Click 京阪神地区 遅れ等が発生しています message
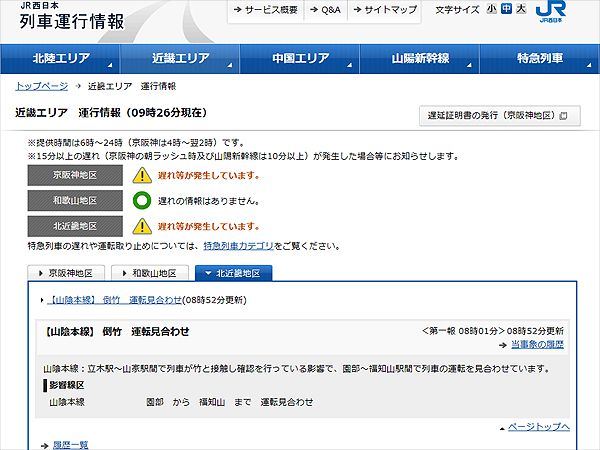600x450 pixels. click(x=209, y=176)
